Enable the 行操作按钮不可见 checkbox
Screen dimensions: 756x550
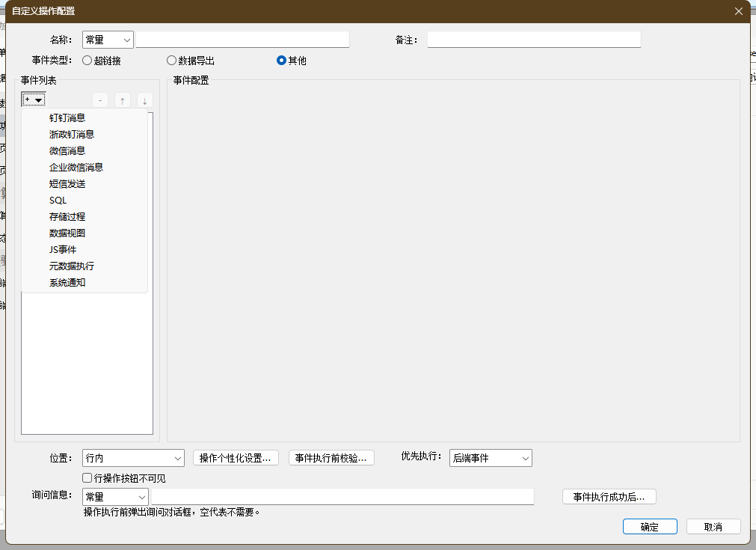pos(87,478)
